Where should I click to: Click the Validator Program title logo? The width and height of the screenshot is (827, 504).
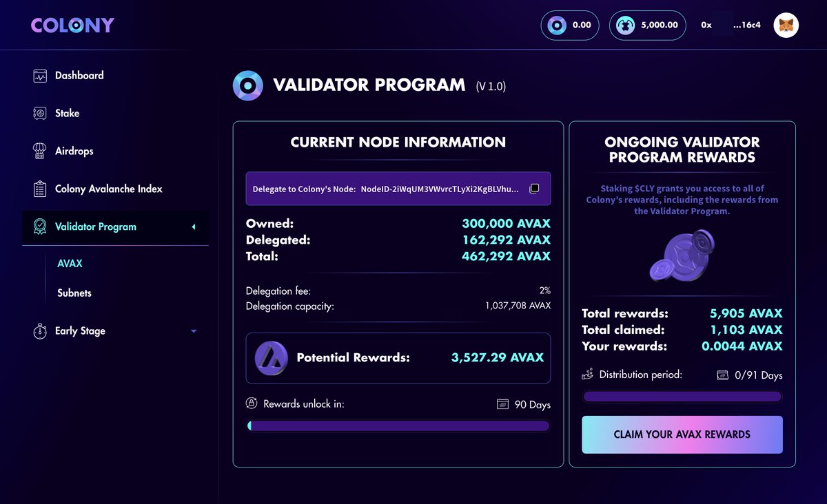(x=247, y=86)
